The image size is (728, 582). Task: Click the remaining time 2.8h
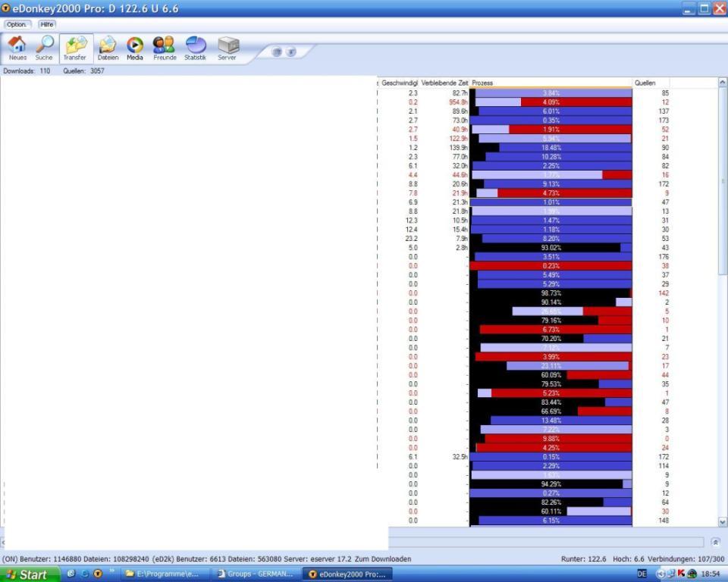click(x=462, y=248)
